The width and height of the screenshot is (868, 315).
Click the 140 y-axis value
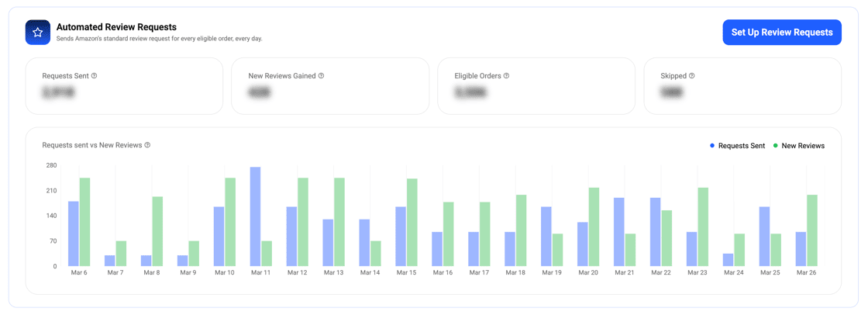tap(51, 216)
